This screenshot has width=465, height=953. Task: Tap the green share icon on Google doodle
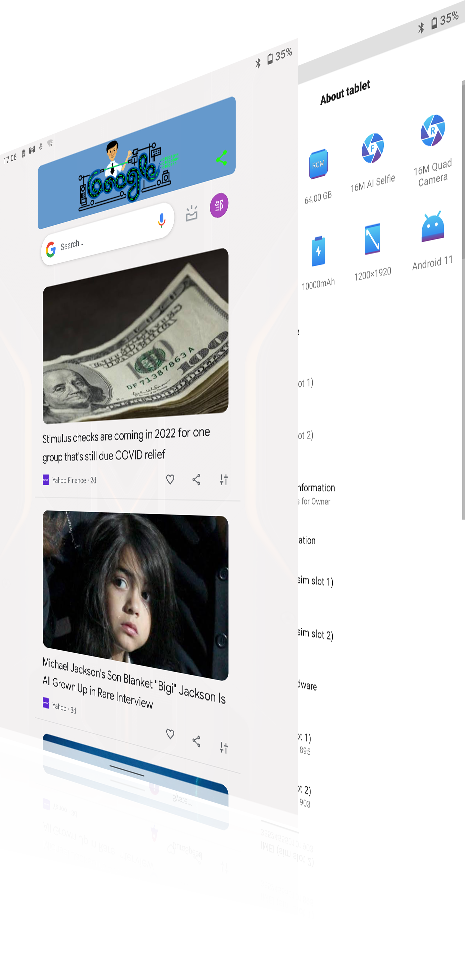coord(222,158)
